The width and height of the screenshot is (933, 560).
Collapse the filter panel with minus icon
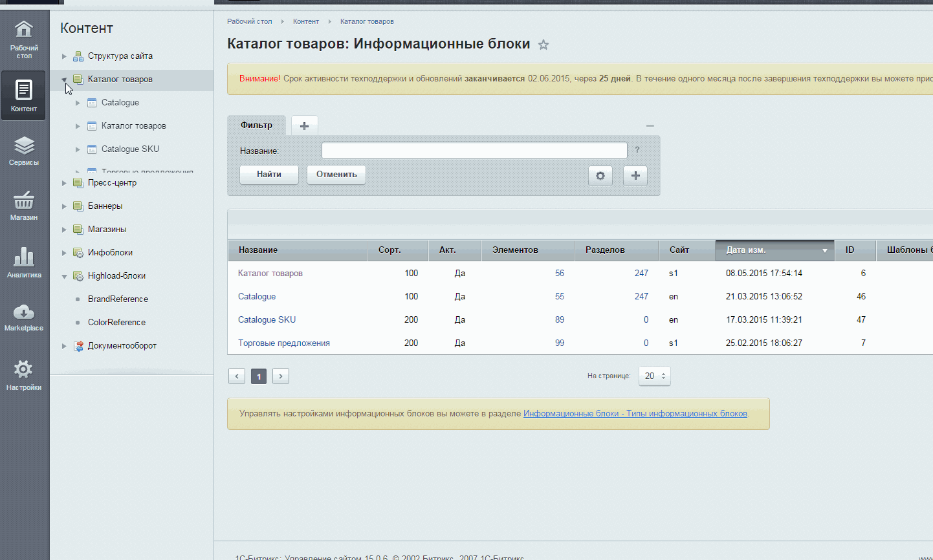click(x=650, y=125)
